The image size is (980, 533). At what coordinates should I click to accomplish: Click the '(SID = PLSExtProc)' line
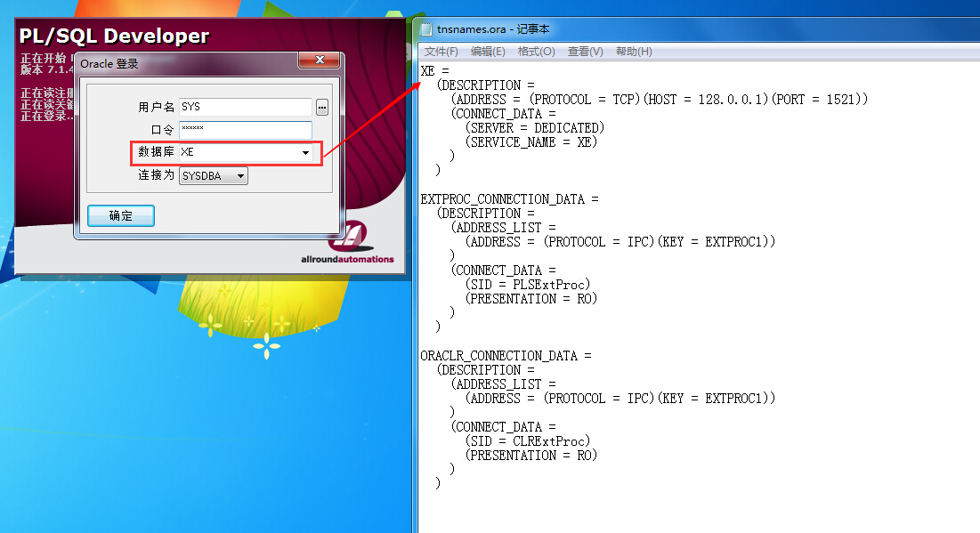coord(528,285)
